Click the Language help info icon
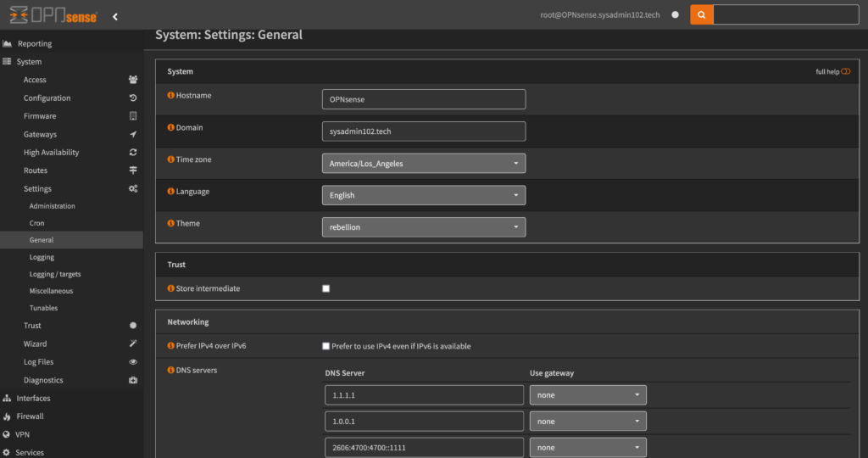The height and width of the screenshot is (458, 868). point(170,191)
